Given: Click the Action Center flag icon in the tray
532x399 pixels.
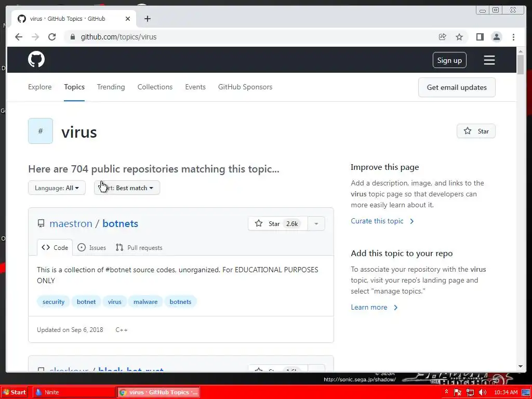Looking at the screenshot, I should pyautogui.click(x=458, y=392).
